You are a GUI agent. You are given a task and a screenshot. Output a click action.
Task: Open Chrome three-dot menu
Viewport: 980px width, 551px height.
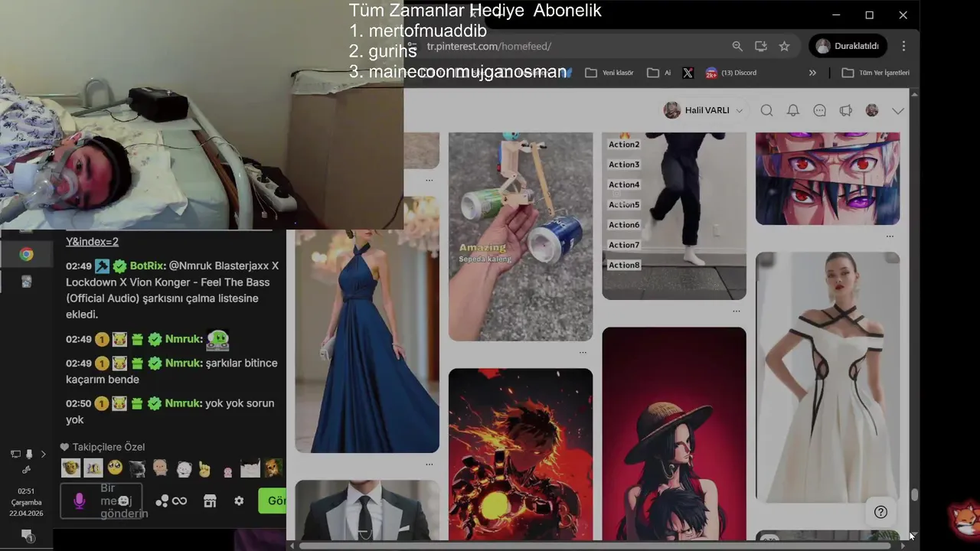point(904,46)
